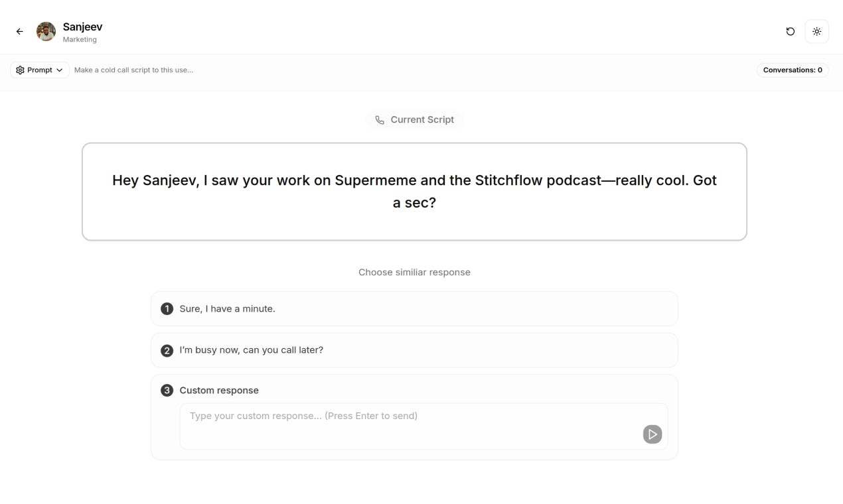The height and width of the screenshot is (504, 843).
Task: Click the Custom response label
Action: pyautogui.click(x=219, y=390)
